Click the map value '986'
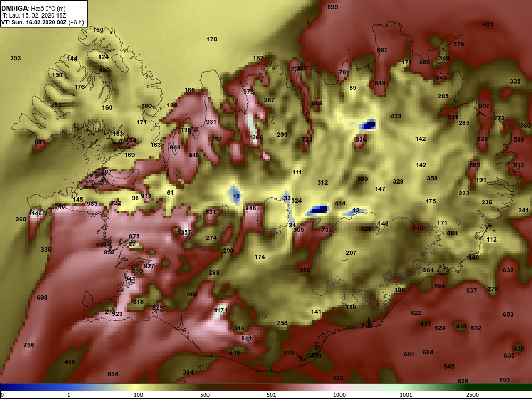This screenshot has width=532, height=399. coord(251,208)
